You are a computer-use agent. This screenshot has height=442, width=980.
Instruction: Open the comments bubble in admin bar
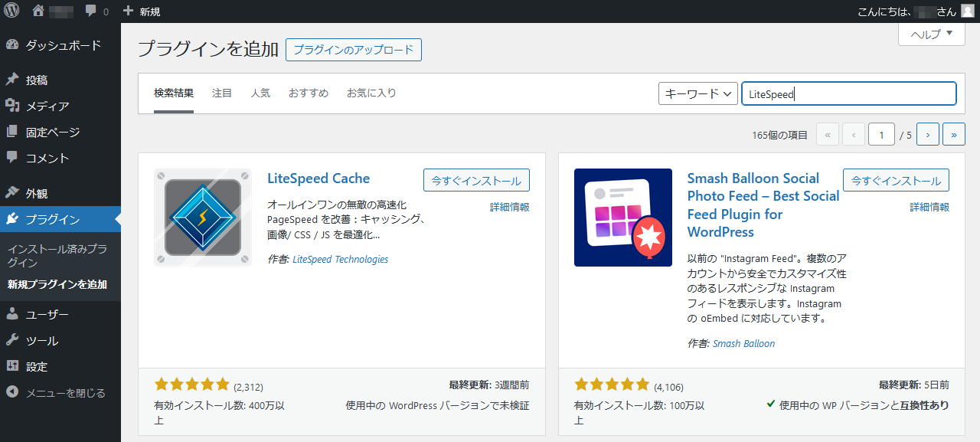point(91,11)
